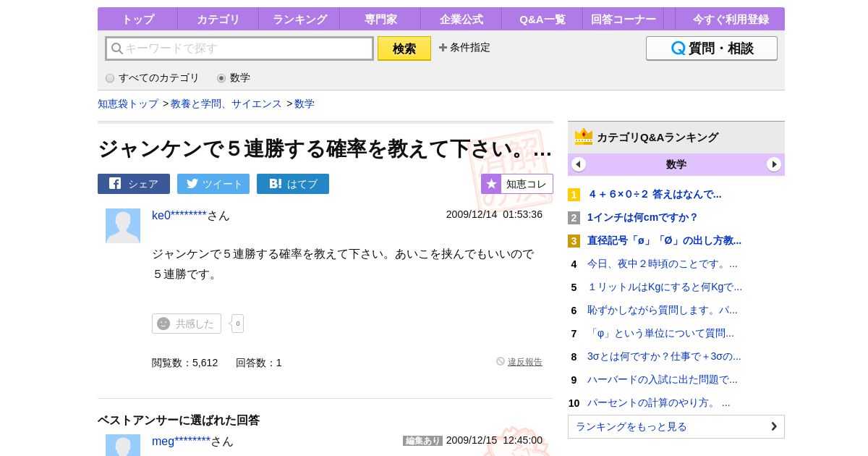Open ranking 9: ハーバードの入試に出た問題
Viewport: 868px width, 456px height.
click(663, 379)
